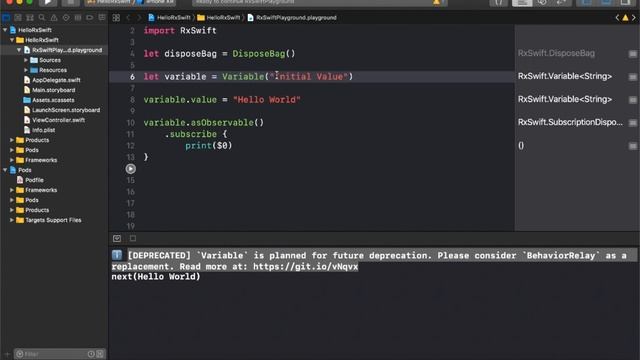Viewport: 640px width, 360px height.
Task: Expand the Sources folder
Action: [x=26, y=60]
